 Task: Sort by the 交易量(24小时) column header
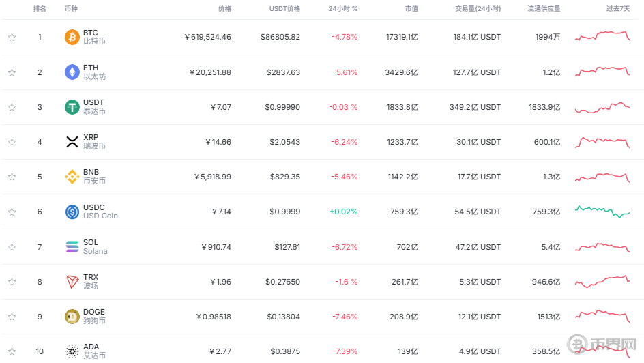coord(478,9)
